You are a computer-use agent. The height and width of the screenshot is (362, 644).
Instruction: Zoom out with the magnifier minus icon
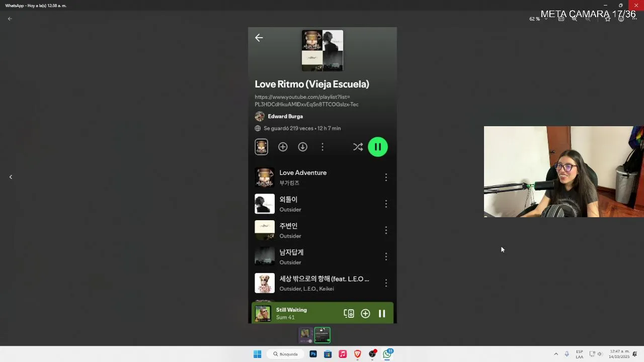click(588, 19)
